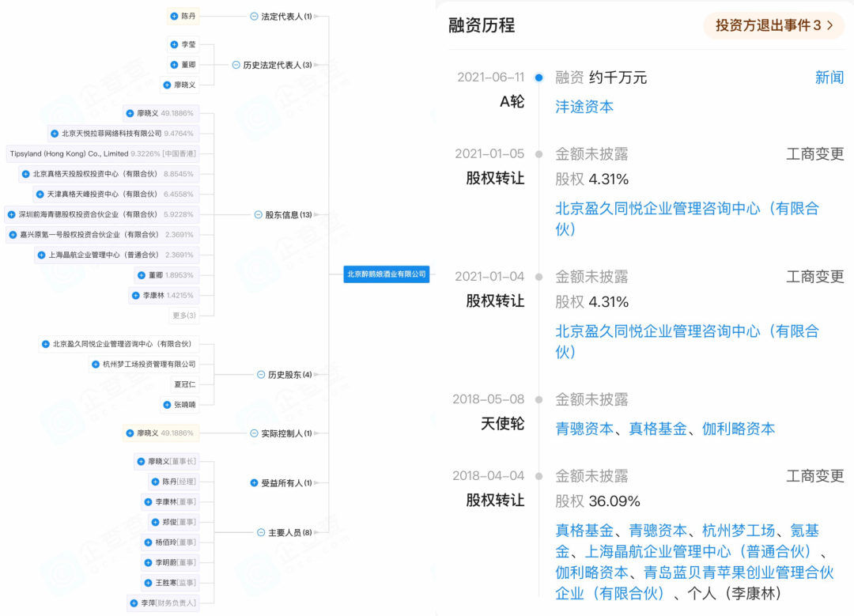Expand plus icon of 李萍[财务负责人]
Viewport: 854px width, 616px height.
pyautogui.click(x=134, y=603)
